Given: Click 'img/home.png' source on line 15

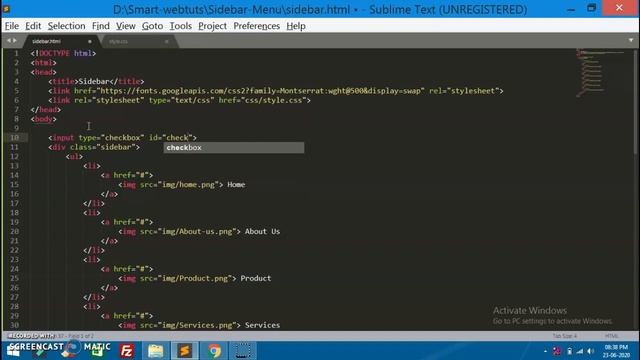Looking at the screenshot, I should (189, 184).
